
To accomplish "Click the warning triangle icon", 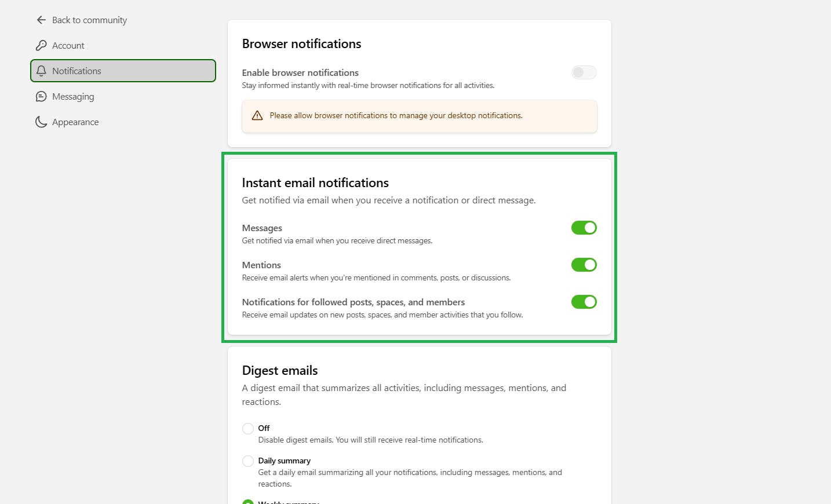I will tap(257, 116).
